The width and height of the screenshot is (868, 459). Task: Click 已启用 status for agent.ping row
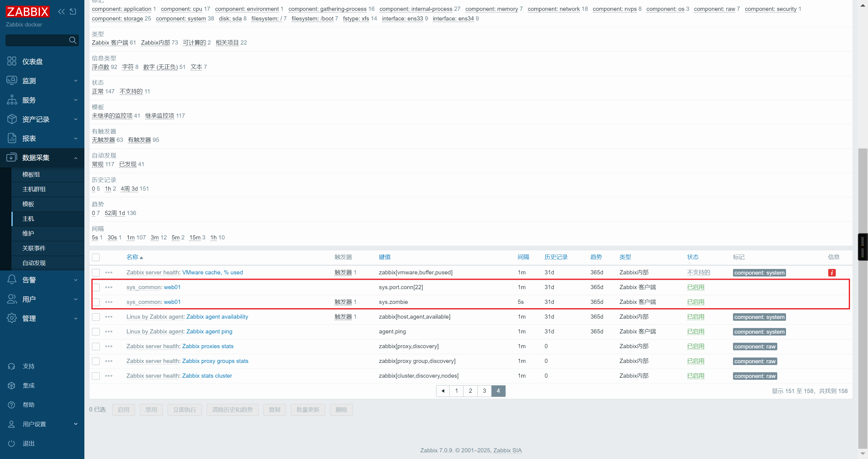point(696,331)
